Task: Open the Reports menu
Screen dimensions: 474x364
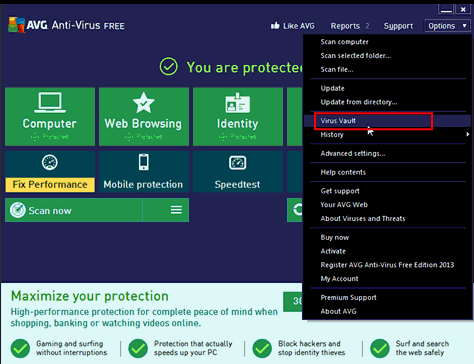Action: coord(345,26)
